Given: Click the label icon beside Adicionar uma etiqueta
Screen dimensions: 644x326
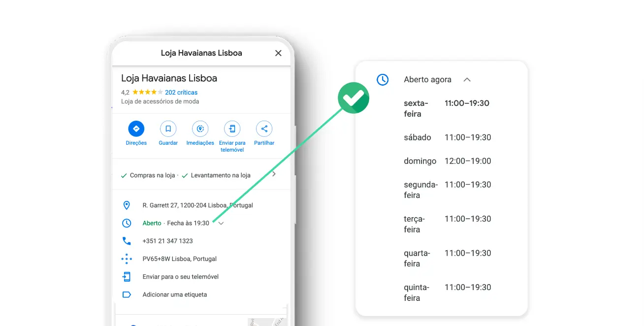Looking at the screenshot, I should point(127,294).
